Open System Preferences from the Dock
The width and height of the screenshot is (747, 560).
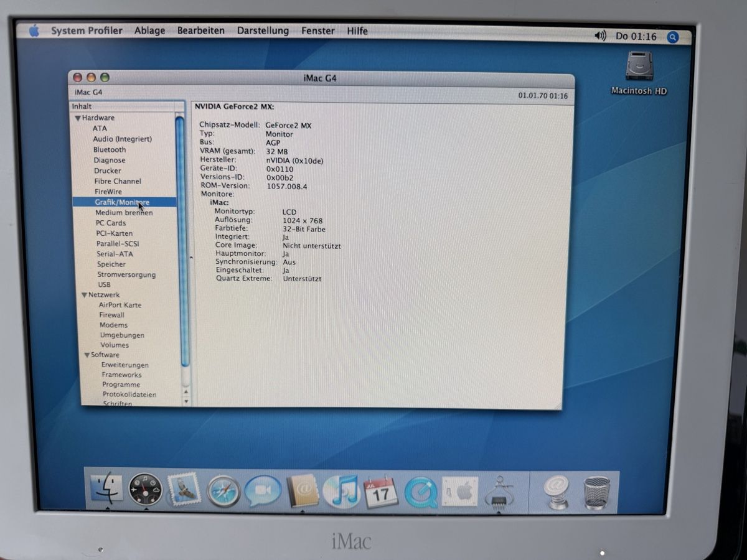click(x=459, y=493)
